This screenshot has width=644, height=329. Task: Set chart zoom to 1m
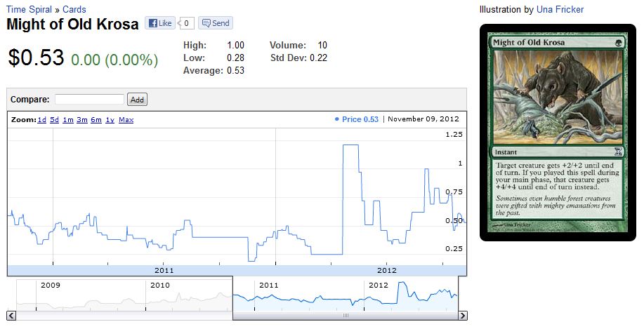[68, 120]
